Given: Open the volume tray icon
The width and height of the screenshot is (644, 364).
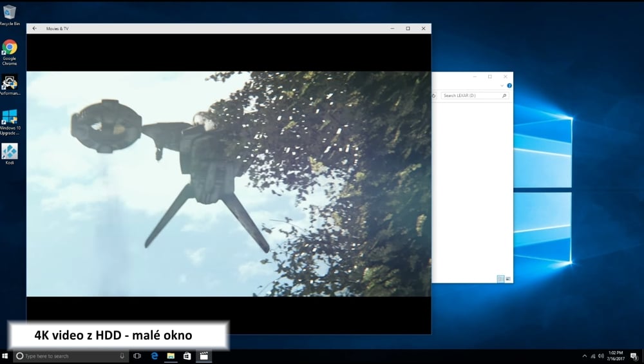Looking at the screenshot, I should (601, 356).
